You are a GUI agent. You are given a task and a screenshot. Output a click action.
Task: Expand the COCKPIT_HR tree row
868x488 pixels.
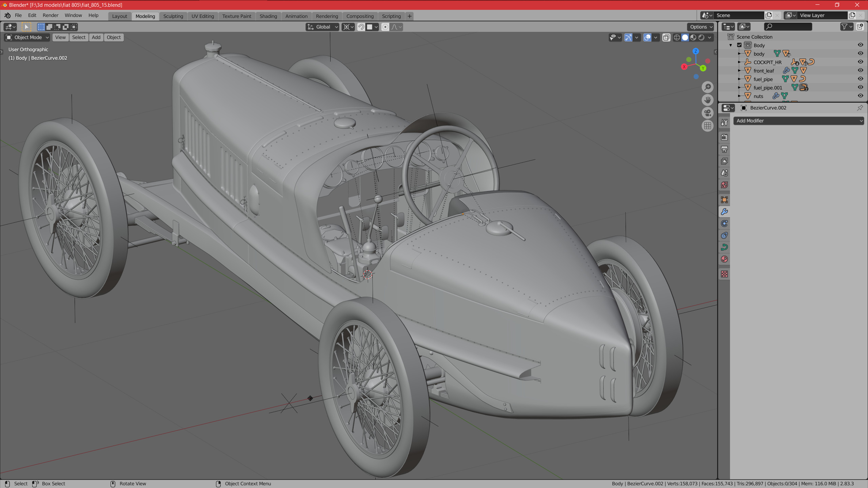point(739,62)
